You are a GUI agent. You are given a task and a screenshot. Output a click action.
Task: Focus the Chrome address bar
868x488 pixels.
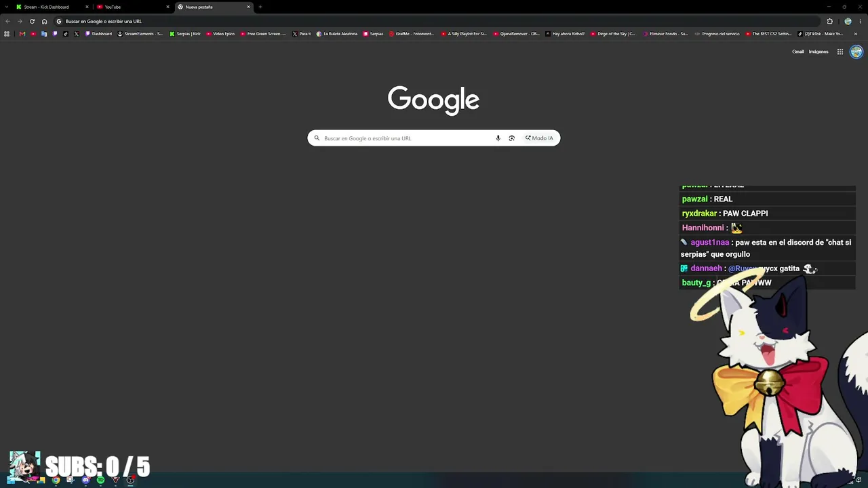(436, 21)
